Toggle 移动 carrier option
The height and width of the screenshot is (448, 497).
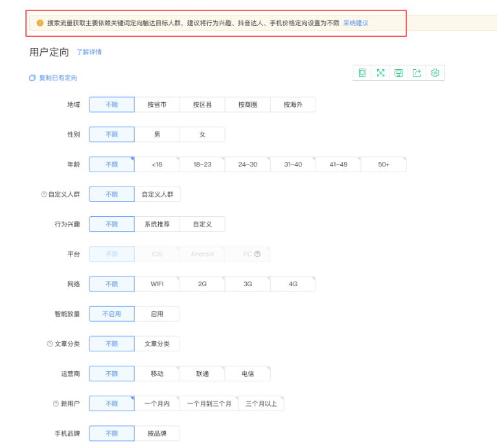pos(157,374)
